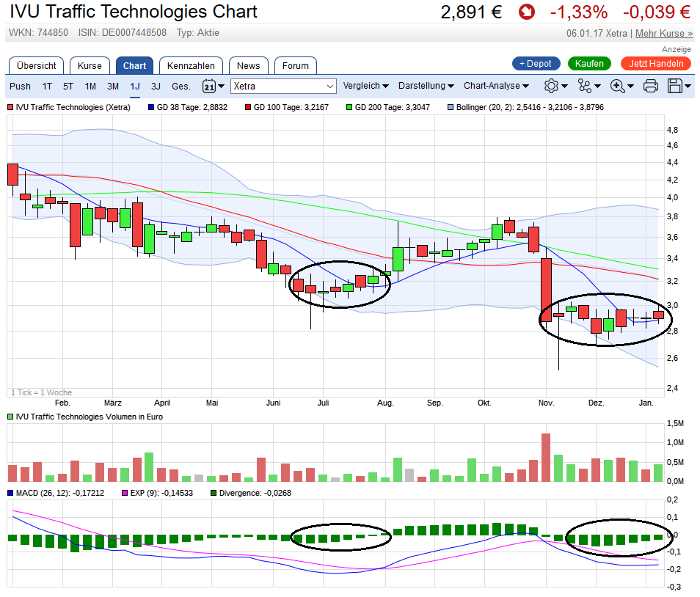
Task: Select the active Chart tab
Action: [x=134, y=65]
